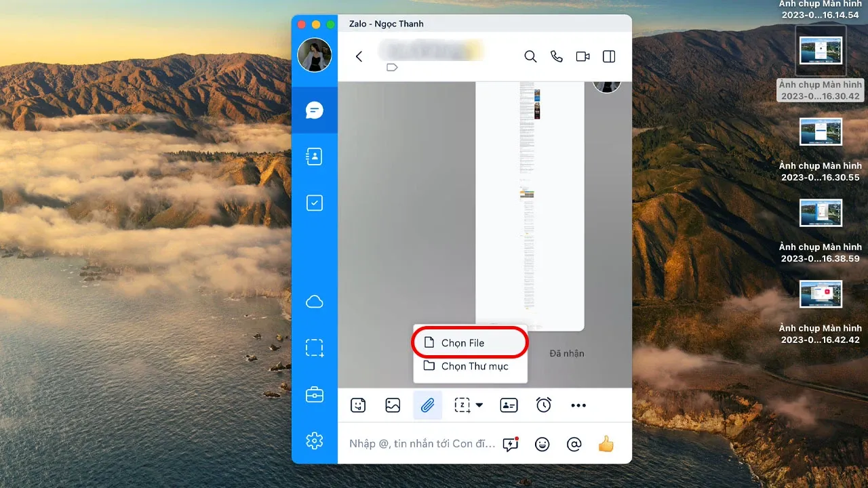Select the screen capture icon in sidebar
The image size is (868, 488).
click(x=315, y=348)
